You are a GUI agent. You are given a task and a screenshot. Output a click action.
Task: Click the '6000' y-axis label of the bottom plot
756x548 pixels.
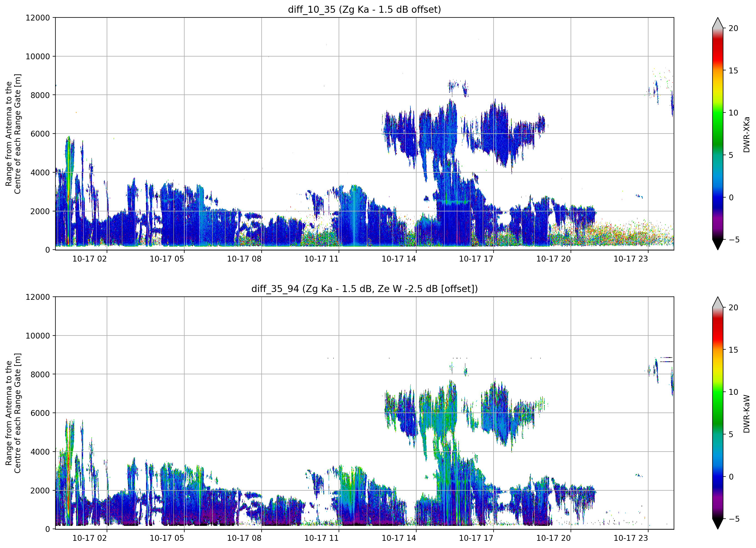pyautogui.click(x=40, y=413)
